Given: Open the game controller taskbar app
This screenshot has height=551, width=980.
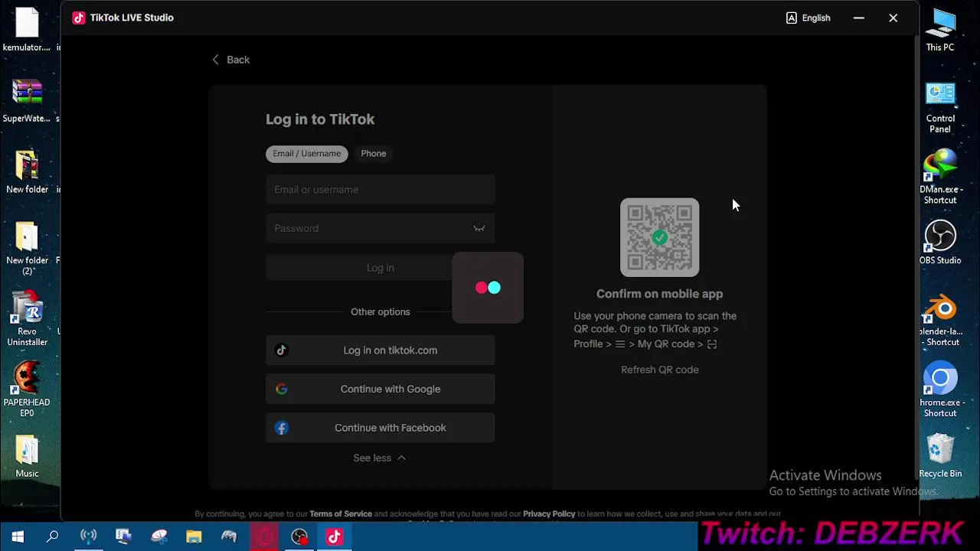Looking at the screenshot, I should click(229, 536).
